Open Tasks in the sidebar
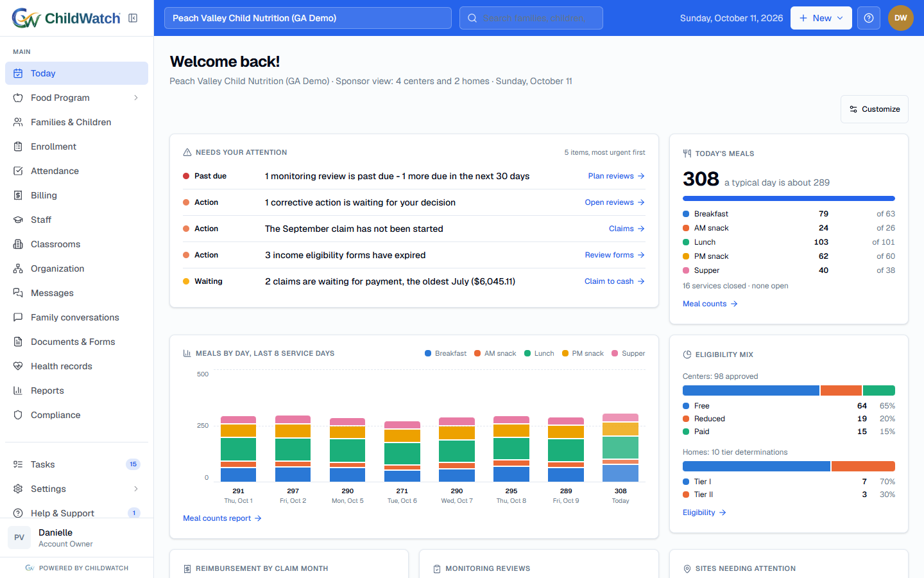 tap(76, 464)
